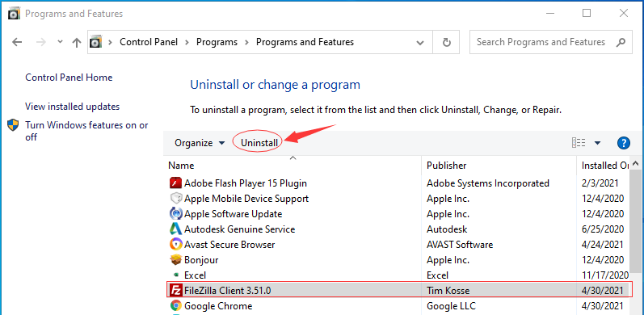Click the Uninstall toolbar button
This screenshot has height=315, width=644.
[x=259, y=143]
